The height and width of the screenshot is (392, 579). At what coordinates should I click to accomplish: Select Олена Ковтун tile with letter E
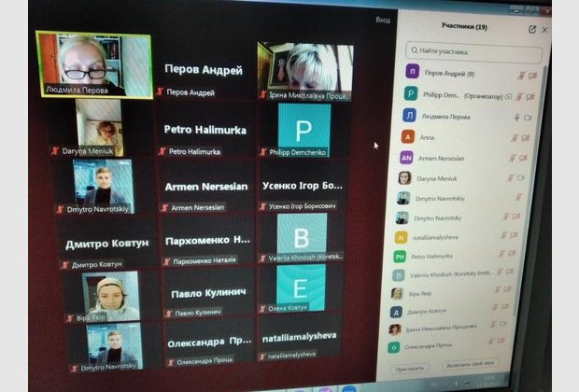click(301, 288)
